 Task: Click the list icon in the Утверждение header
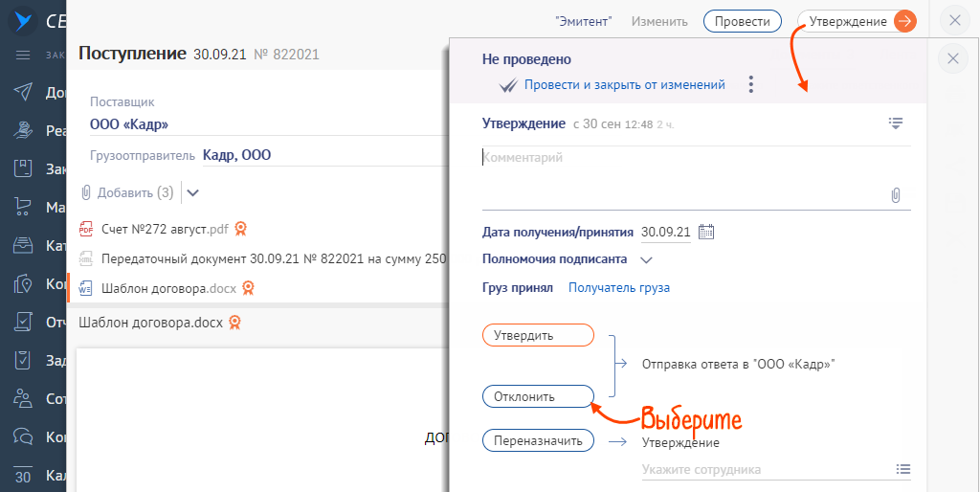[x=896, y=123]
